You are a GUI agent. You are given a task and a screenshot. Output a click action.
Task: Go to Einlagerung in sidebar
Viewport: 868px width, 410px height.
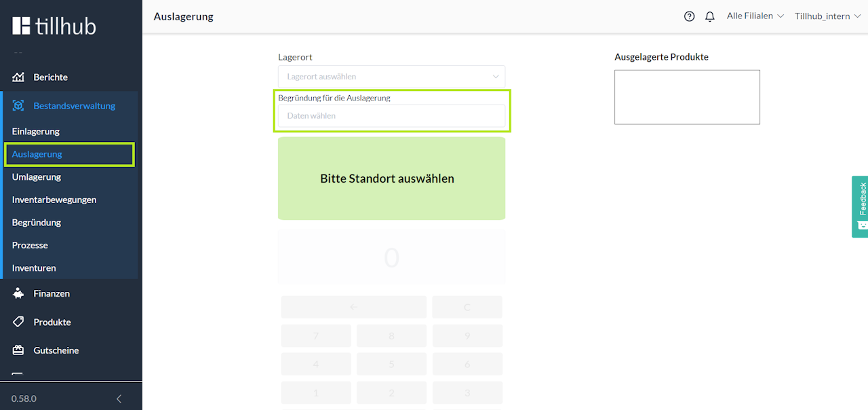click(36, 132)
